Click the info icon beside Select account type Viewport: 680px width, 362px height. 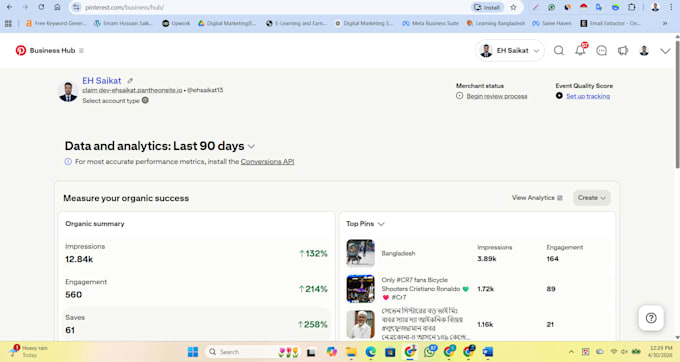(x=145, y=100)
